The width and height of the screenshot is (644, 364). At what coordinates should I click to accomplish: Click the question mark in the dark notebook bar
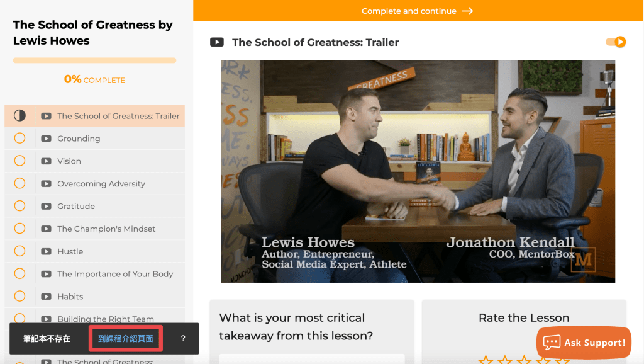tap(183, 338)
